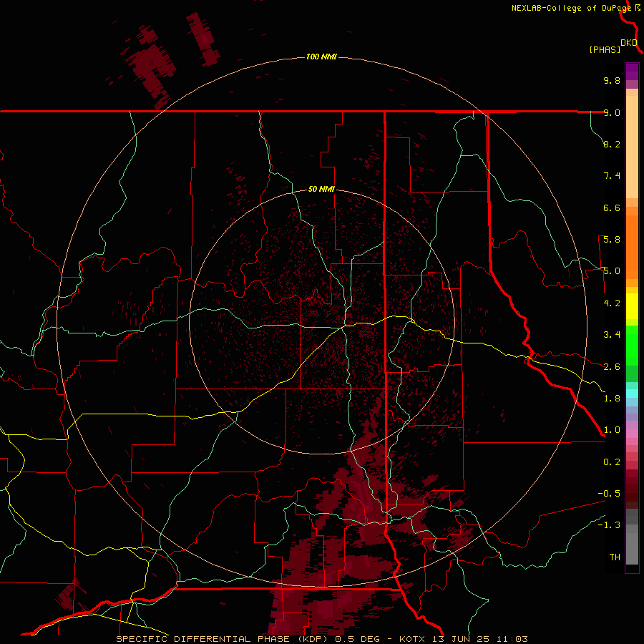
Task: Click the purple swatch at the colorbar top
Action: point(632,72)
